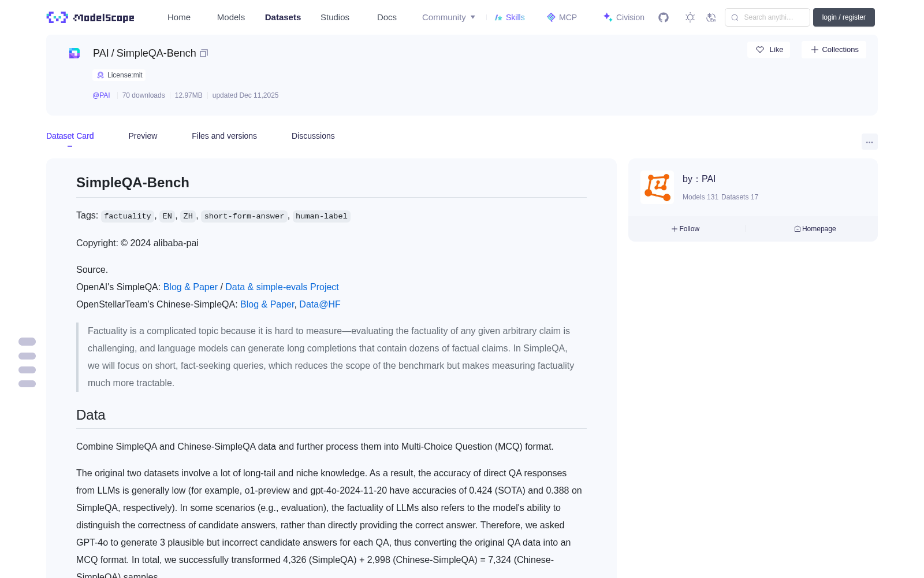Like this dataset
The width and height of the screenshot is (924, 578).
(769, 50)
